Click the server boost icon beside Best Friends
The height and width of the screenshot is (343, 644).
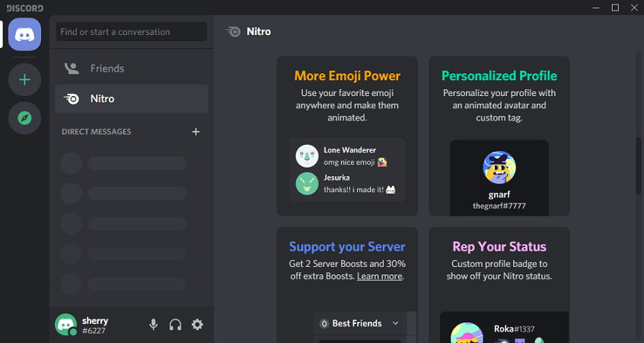(324, 324)
